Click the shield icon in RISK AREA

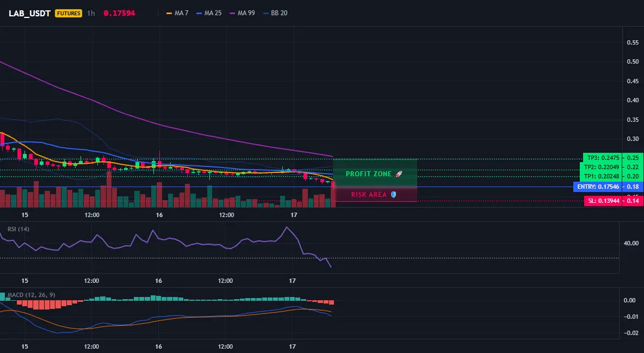[x=393, y=194]
